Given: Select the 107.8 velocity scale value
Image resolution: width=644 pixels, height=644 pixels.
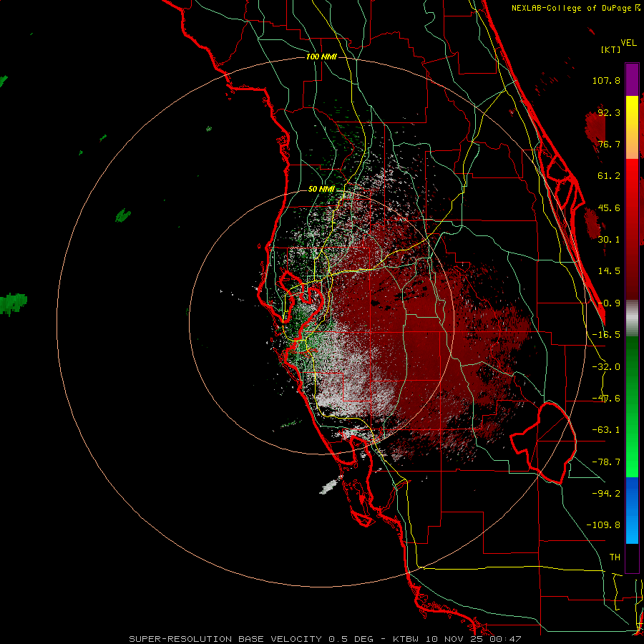Looking at the screenshot, I should tap(606, 80).
